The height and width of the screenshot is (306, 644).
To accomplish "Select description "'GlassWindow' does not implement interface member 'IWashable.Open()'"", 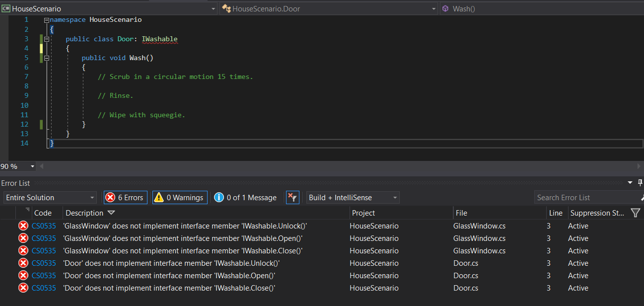I will [x=183, y=238].
